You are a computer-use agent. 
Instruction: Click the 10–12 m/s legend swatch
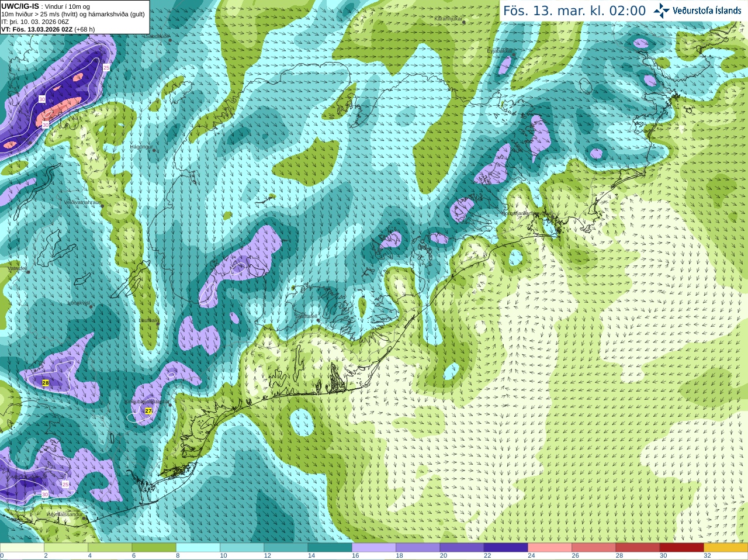click(242, 548)
